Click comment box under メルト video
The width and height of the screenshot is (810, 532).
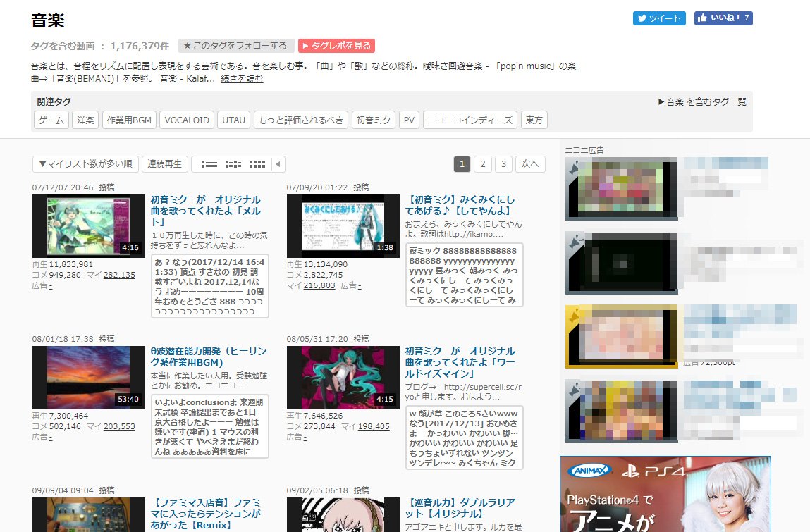pyautogui.click(x=210, y=287)
